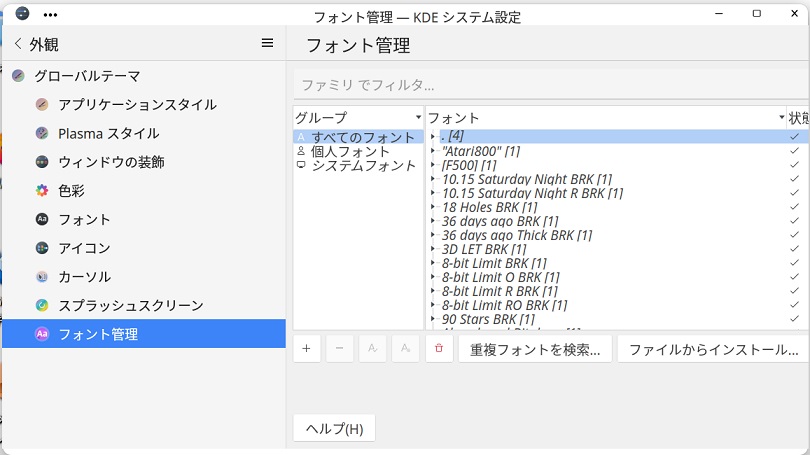This screenshot has width=810, height=455.
Task: Click the フォント Aa icon
Action: 42,219
